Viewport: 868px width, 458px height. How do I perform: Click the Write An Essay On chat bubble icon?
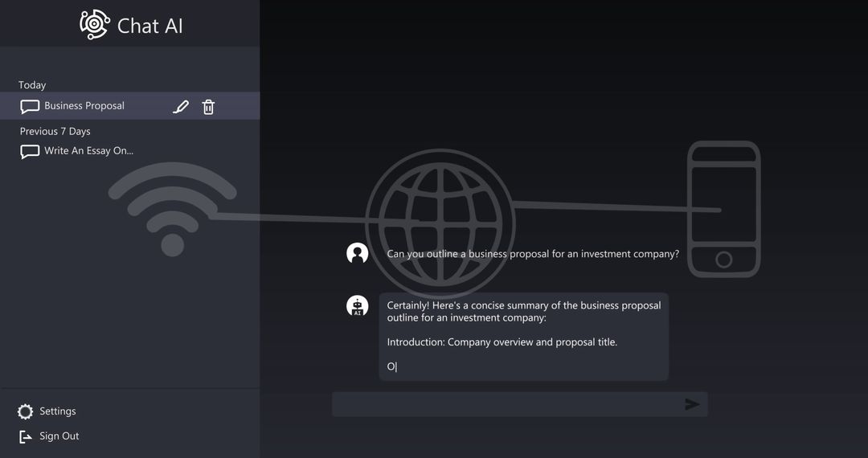[x=30, y=151]
